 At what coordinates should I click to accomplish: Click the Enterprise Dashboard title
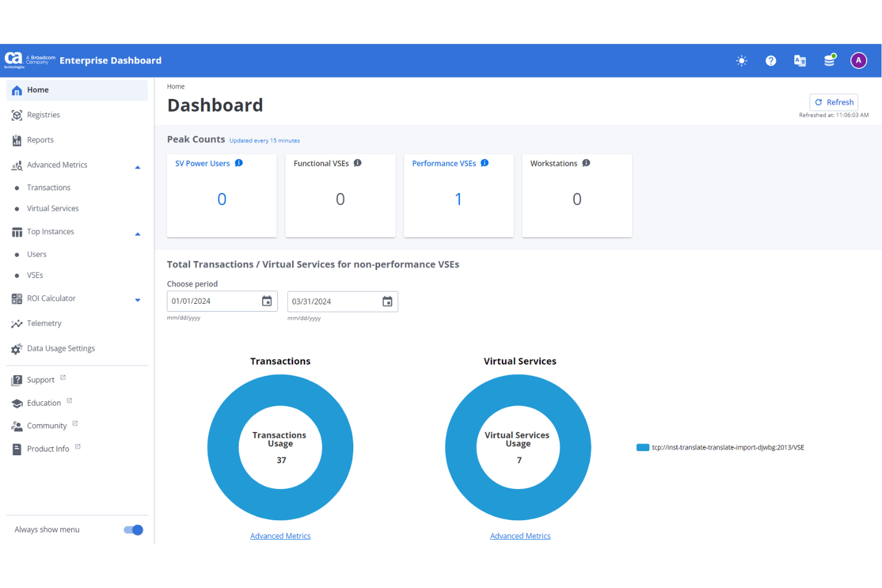coord(110,60)
